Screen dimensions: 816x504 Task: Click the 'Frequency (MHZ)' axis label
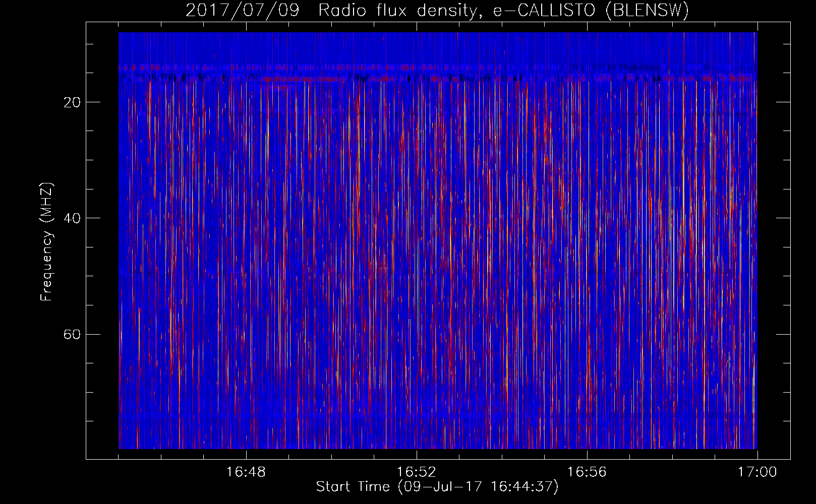click(x=46, y=241)
